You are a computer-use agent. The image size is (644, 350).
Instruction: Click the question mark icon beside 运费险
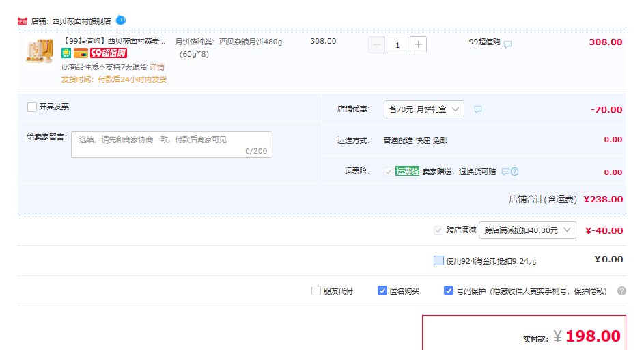point(515,172)
